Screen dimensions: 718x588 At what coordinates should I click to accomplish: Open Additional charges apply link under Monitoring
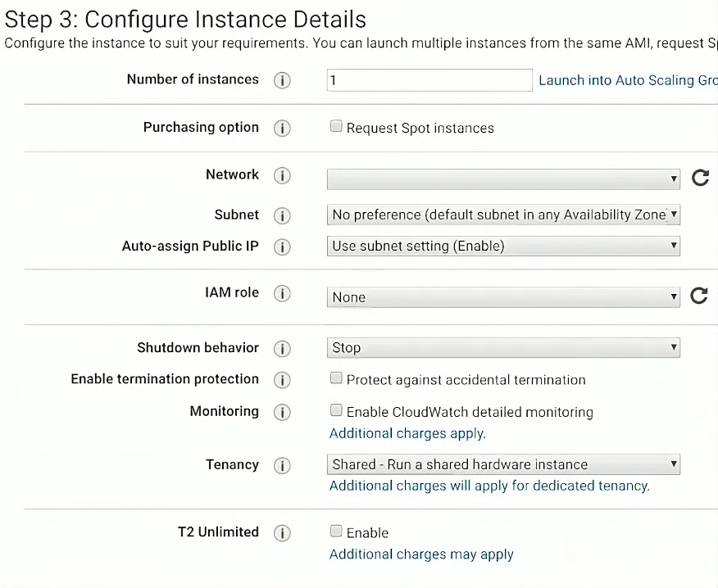click(x=407, y=433)
